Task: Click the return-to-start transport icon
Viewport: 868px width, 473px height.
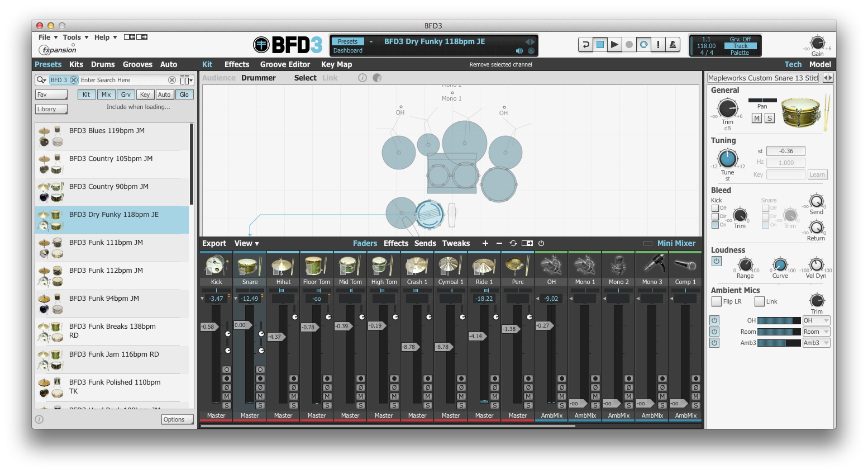Action: 585,45
